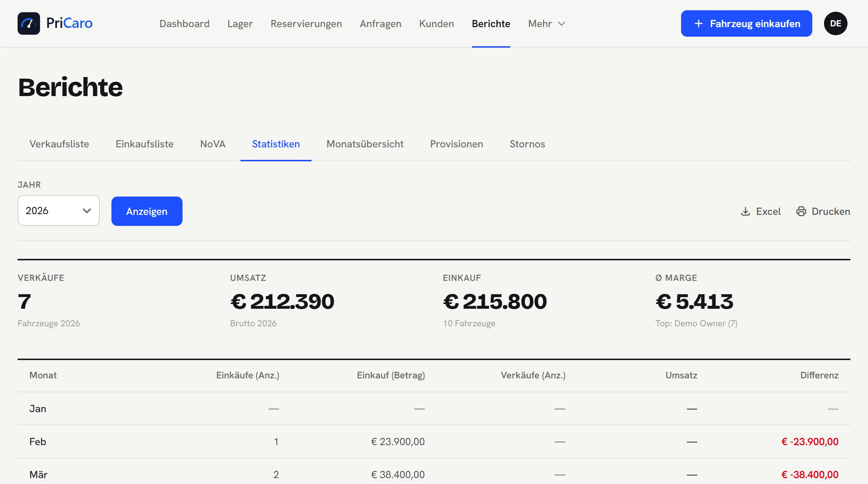Click the Fahrzeug einkaufen button
The height and width of the screenshot is (484, 868).
[746, 23]
